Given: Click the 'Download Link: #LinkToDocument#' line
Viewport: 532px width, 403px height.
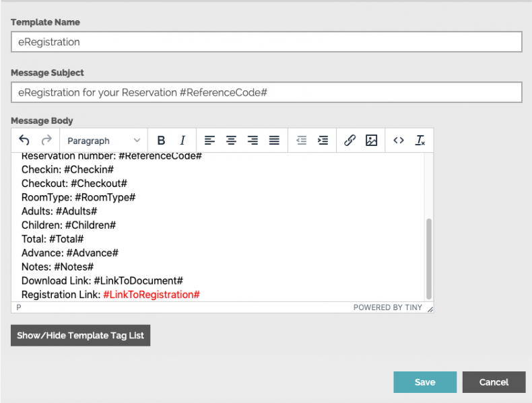Looking at the screenshot, I should click(x=102, y=281).
